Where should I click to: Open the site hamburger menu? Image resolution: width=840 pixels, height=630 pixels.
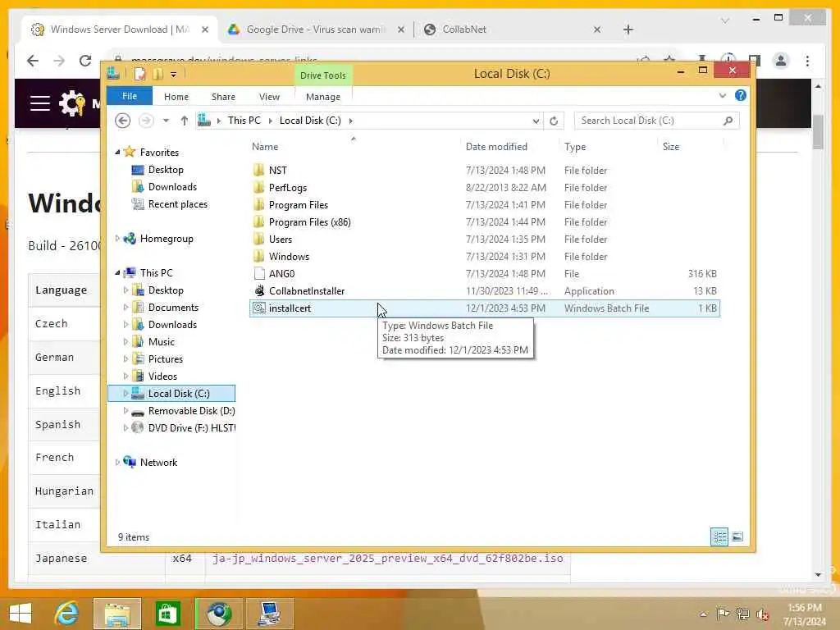tap(40, 103)
